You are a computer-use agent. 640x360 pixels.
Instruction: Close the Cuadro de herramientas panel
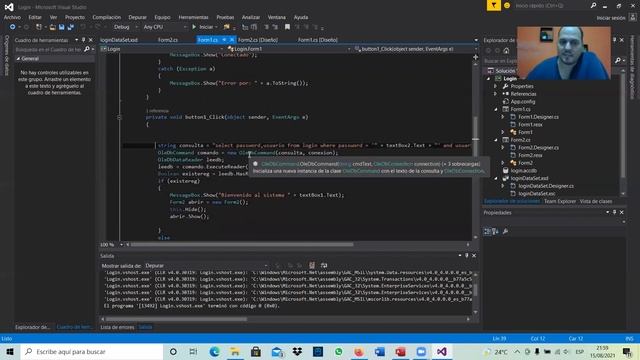click(91, 40)
